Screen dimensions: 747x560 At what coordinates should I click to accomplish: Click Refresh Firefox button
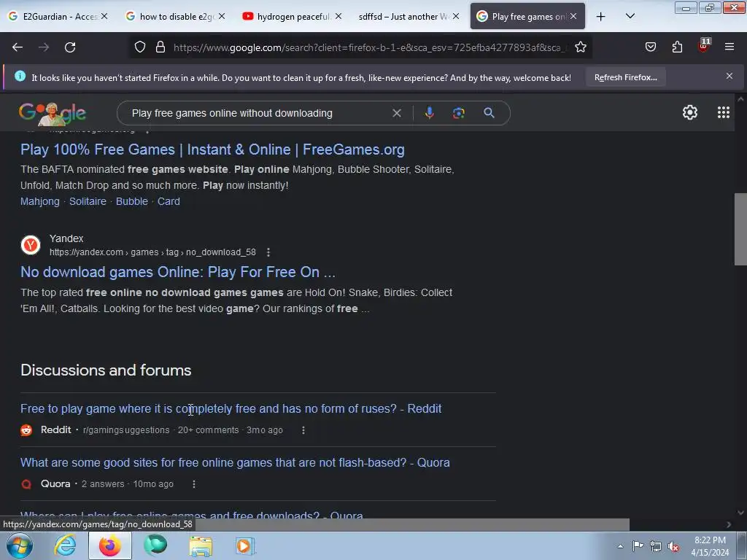coord(625,77)
